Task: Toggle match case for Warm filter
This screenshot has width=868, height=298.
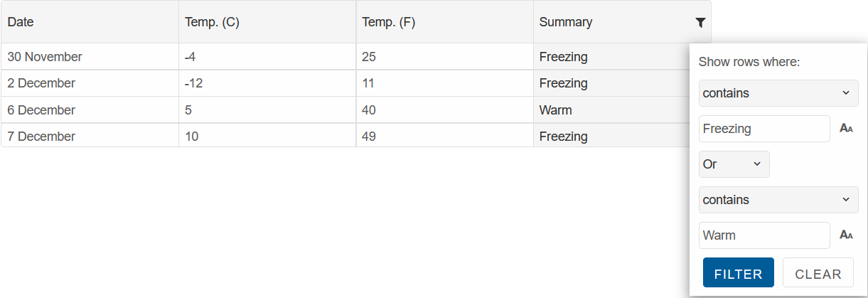Action: [846, 235]
